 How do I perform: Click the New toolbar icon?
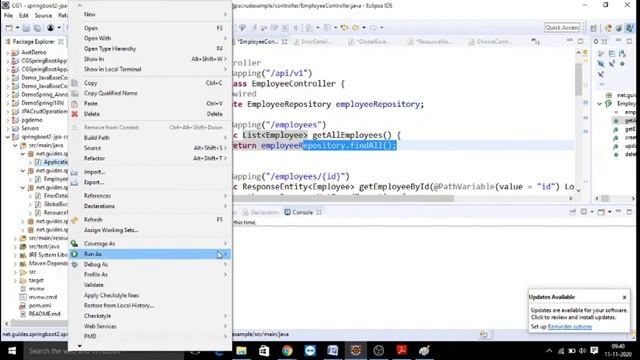[x=9, y=28]
